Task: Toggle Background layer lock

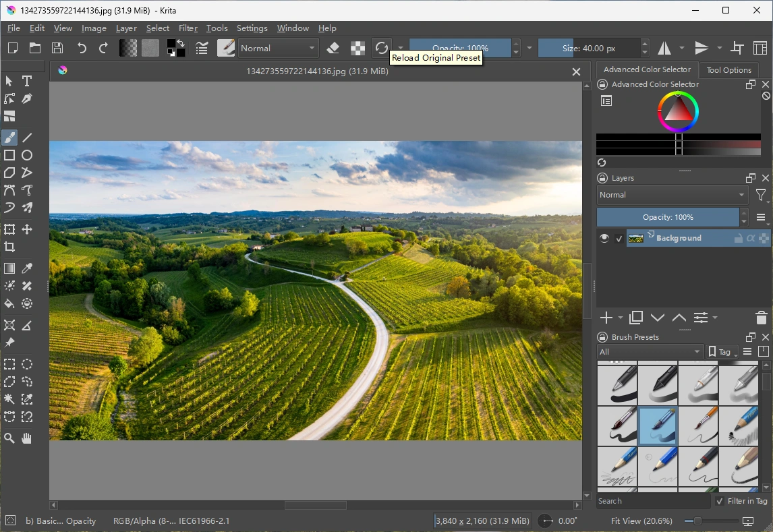Action: click(739, 239)
